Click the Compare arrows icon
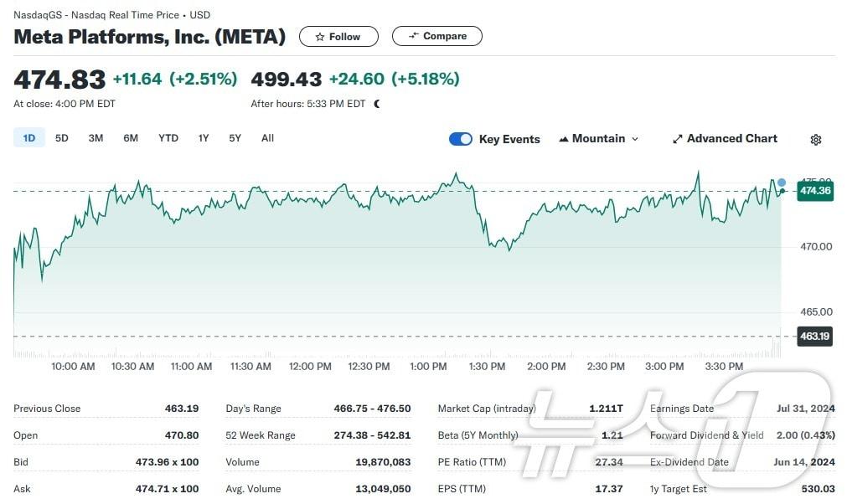The height and width of the screenshot is (504, 847). 412,36
